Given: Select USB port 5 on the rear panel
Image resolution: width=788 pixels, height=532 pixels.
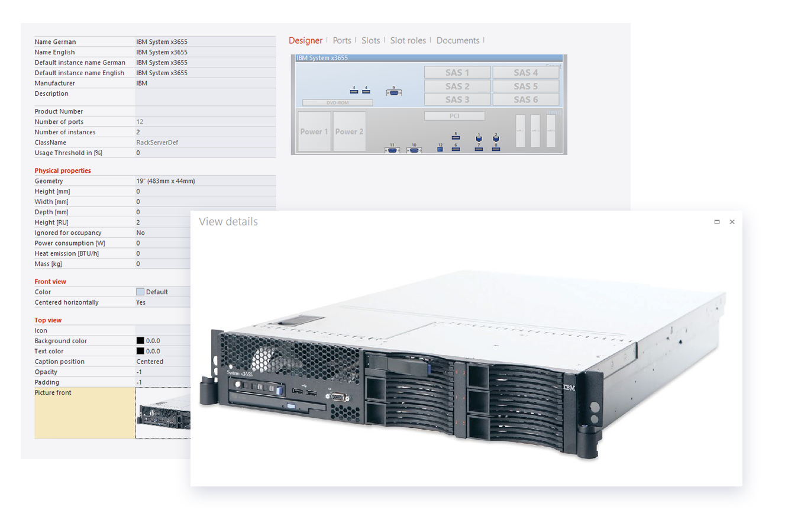Looking at the screenshot, I should point(456,138).
